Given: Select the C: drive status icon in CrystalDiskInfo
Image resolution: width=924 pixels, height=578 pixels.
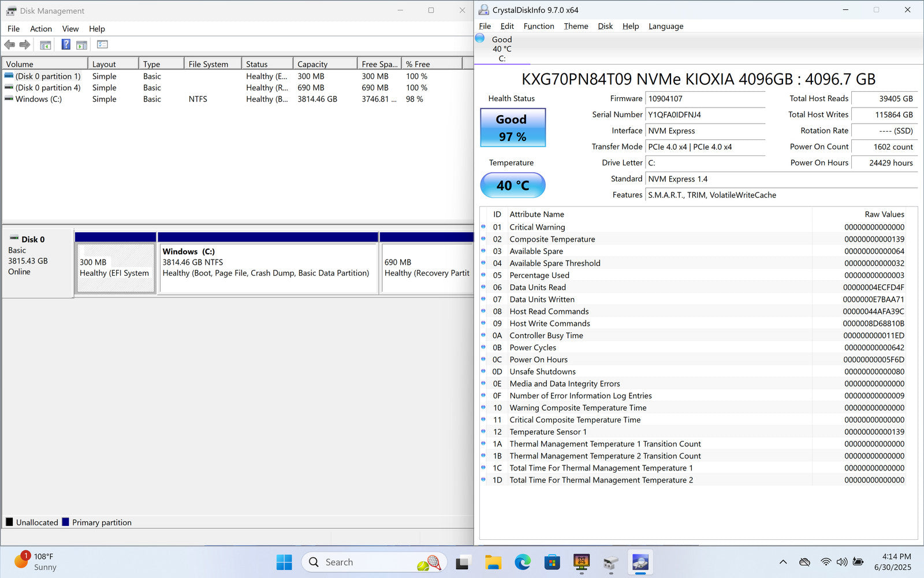Looking at the screenshot, I should (x=480, y=39).
